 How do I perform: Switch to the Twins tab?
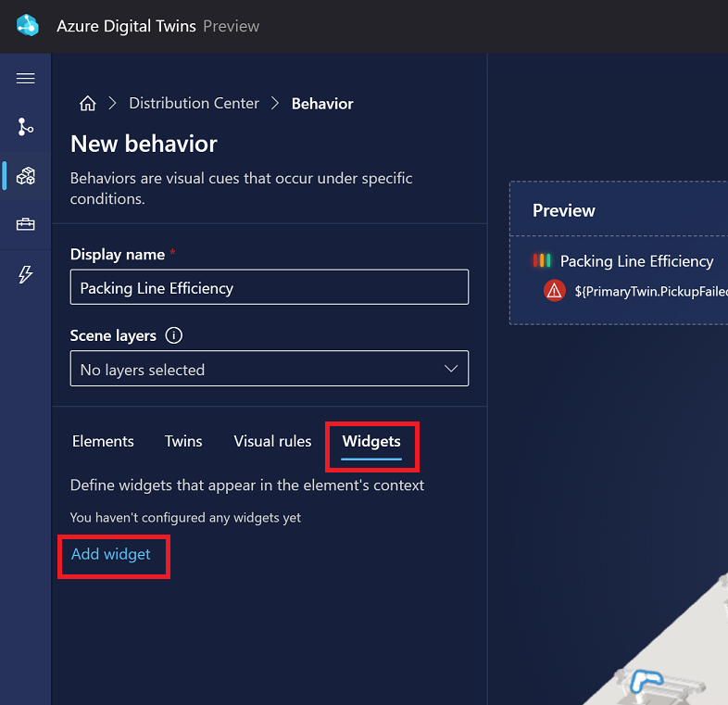[183, 441]
